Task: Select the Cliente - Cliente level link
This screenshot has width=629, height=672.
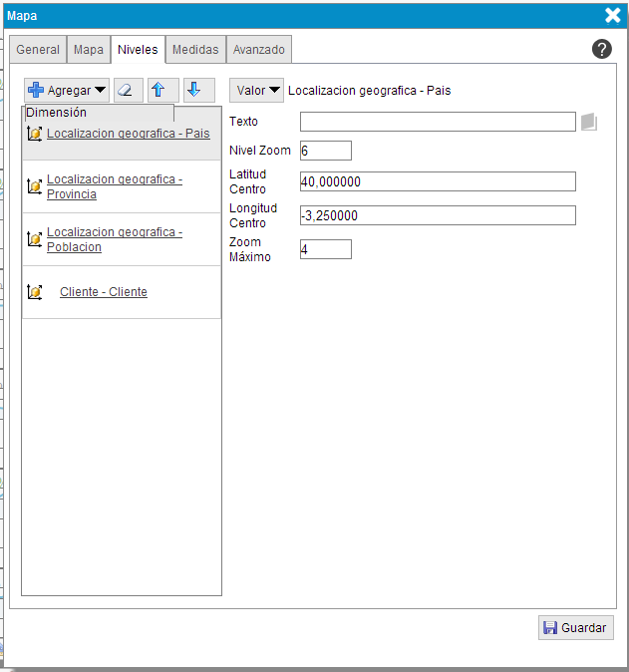Action: pyautogui.click(x=104, y=292)
